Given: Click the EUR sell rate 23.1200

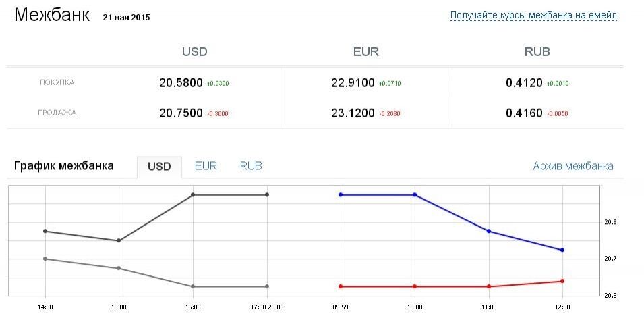Looking at the screenshot, I should coord(353,113).
